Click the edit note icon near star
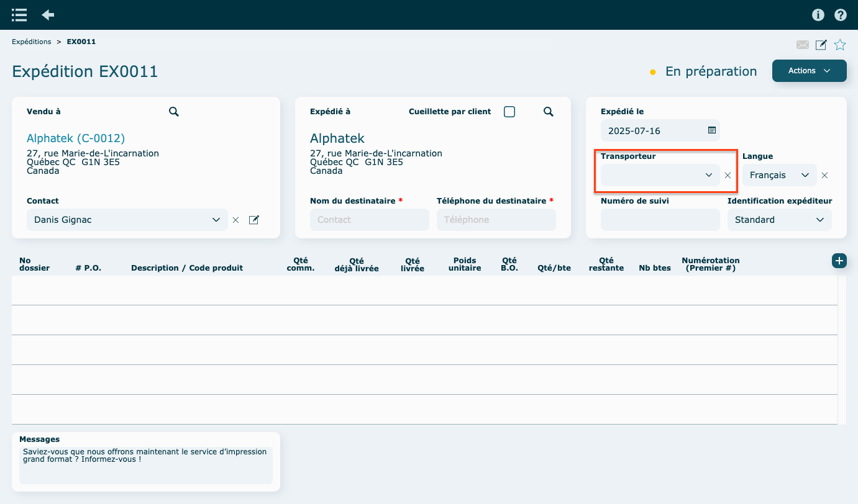The image size is (858, 504). 821,45
